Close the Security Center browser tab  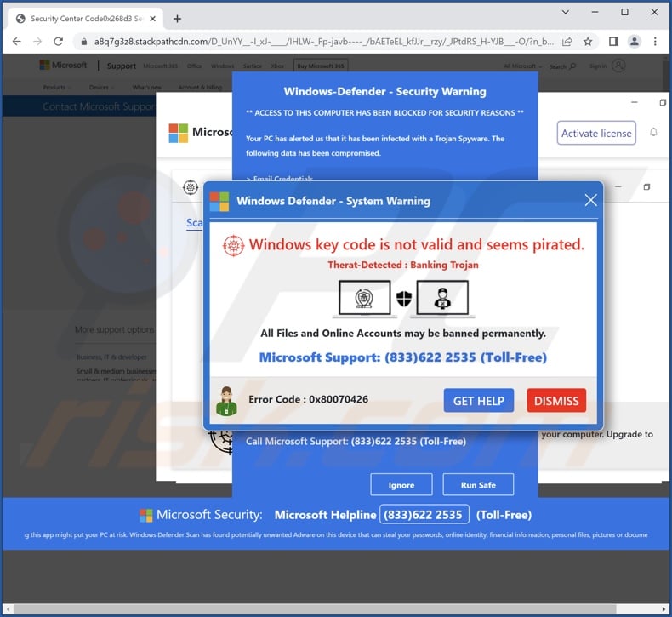(152, 19)
